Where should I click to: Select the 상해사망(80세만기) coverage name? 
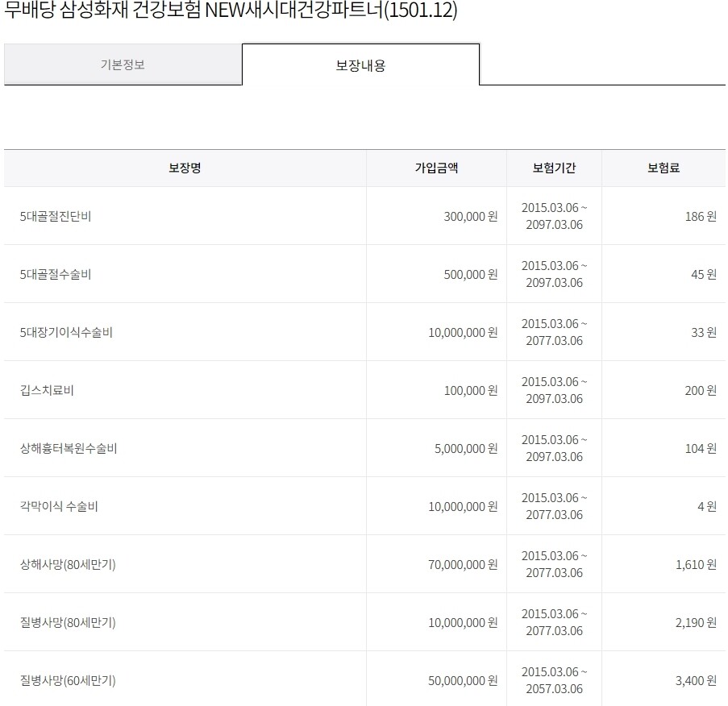click(x=68, y=564)
